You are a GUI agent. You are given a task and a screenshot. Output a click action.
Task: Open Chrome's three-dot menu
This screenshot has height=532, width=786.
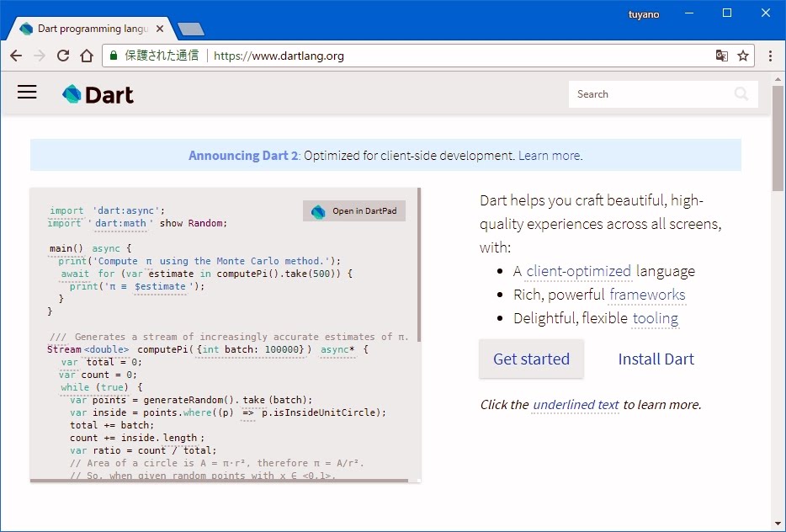(770, 56)
